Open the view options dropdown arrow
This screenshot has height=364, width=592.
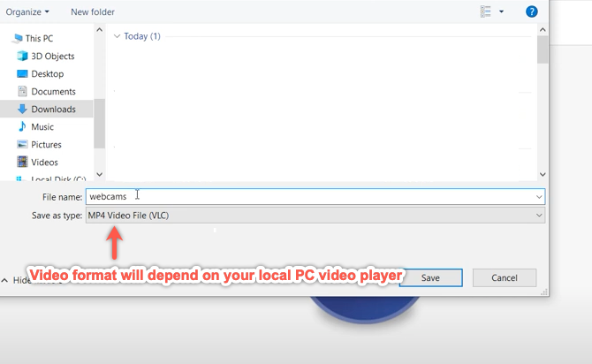(x=501, y=11)
